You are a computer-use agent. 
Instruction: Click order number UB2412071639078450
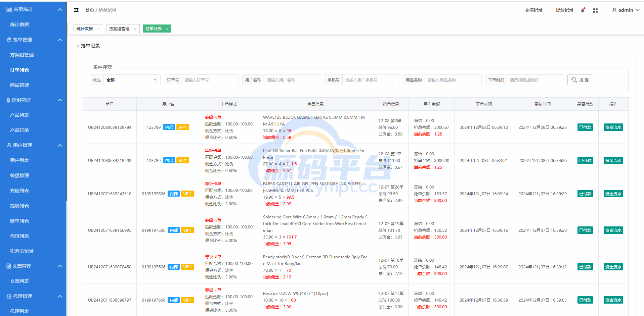(x=110, y=267)
